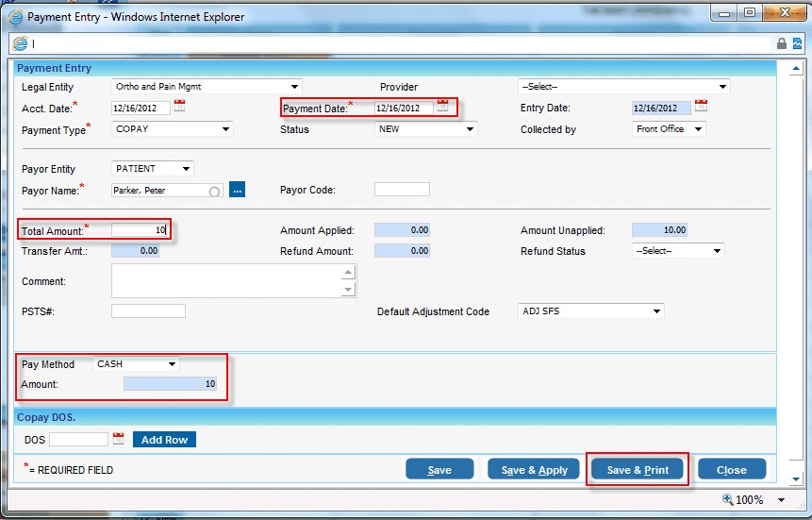The width and height of the screenshot is (812, 520).
Task: Expand the Payment Type COPAY dropdown
Action: 225,129
